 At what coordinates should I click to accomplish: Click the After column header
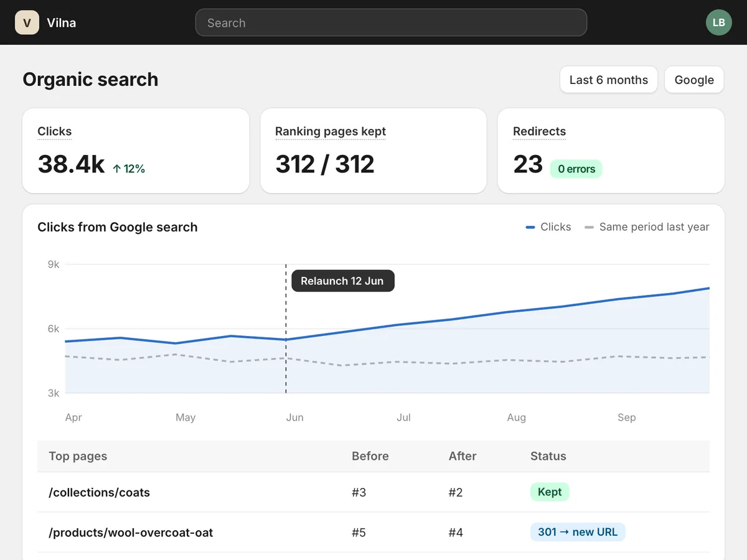463,456
